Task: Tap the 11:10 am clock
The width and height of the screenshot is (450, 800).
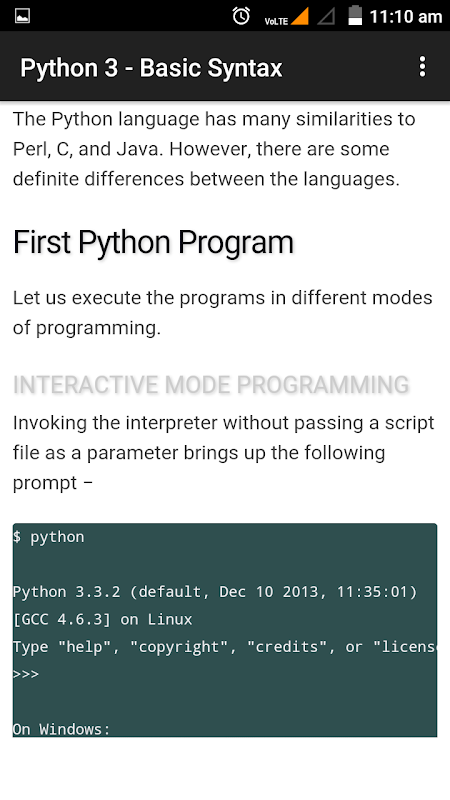Action: (406, 17)
